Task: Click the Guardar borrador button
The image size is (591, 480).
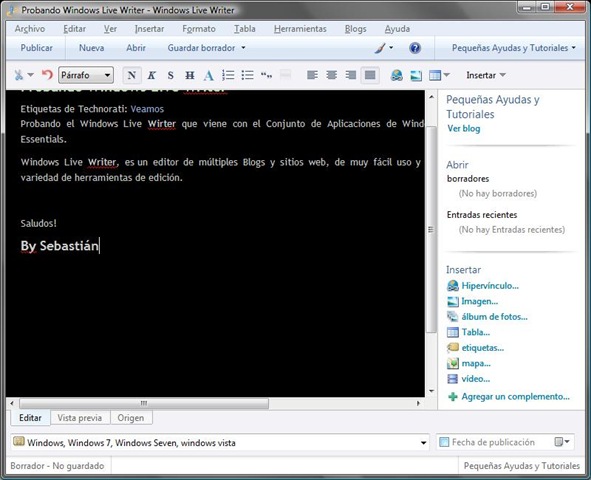Action: click(201, 48)
